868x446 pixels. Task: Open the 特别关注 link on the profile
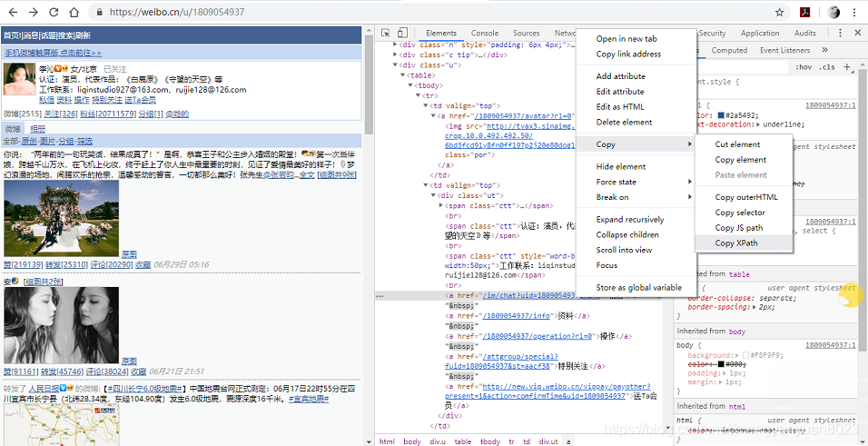107,100
